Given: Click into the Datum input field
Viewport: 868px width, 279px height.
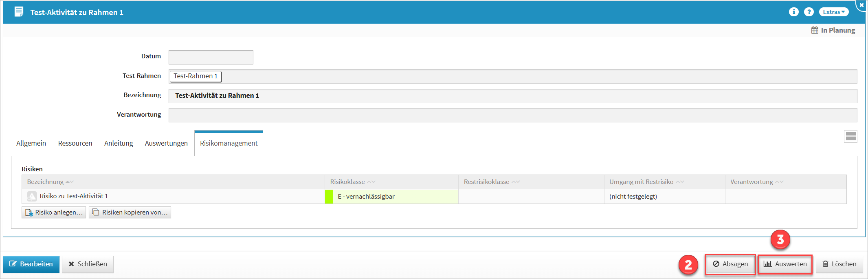Looking at the screenshot, I should click(211, 57).
